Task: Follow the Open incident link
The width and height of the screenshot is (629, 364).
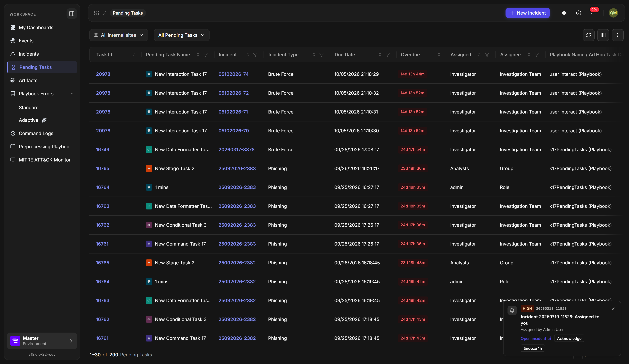Action: point(536,339)
